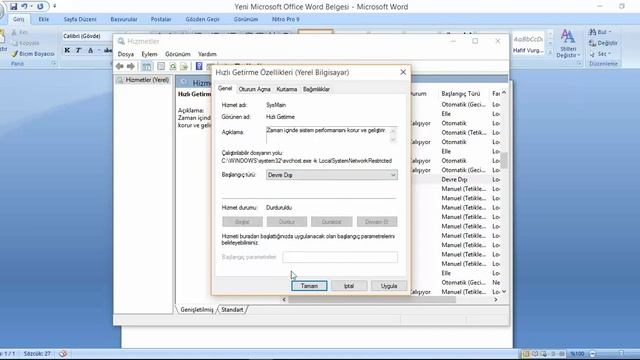Click Değiştir in the Düzenleme group
640x360 pixels.
click(603, 43)
